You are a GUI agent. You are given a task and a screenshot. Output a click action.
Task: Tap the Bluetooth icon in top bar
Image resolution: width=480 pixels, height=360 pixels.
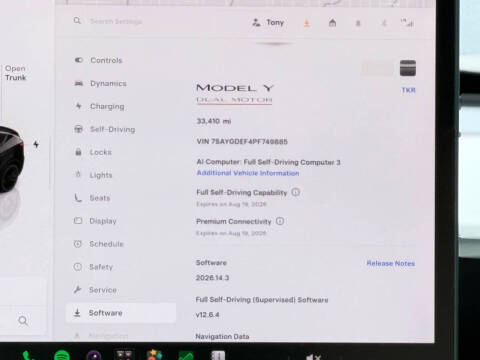pos(384,23)
